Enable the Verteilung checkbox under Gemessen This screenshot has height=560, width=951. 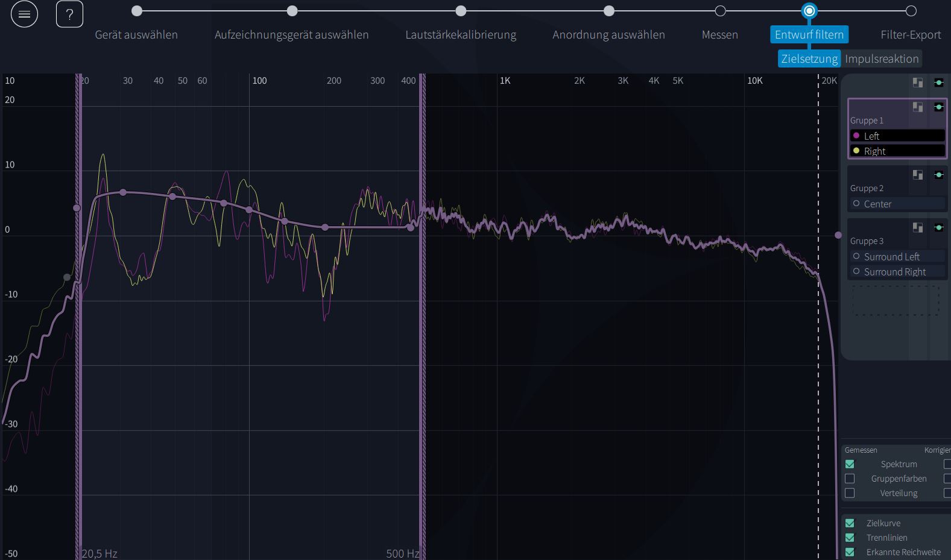tap(850, 493)
